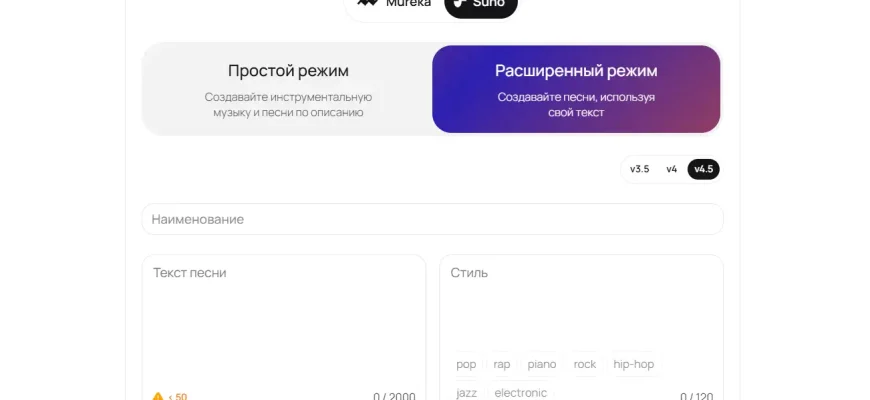Click into the Стиль text area
870x400 pixels.
[x=580, y=305]
